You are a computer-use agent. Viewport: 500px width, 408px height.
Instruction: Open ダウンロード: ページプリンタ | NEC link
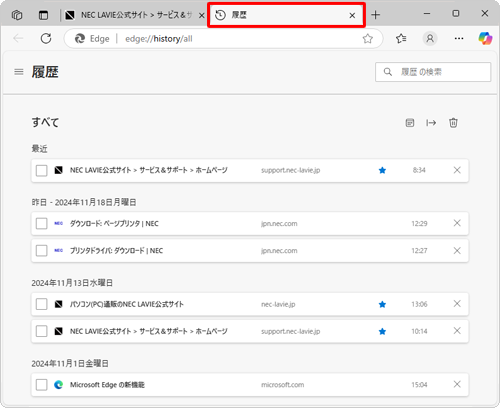pos(114,224)
